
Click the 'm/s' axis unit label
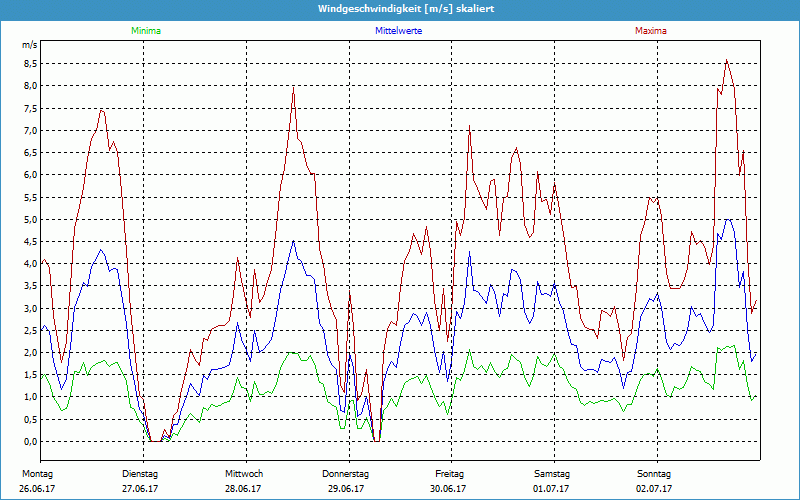pyautogui.click(x=29, y=45)
